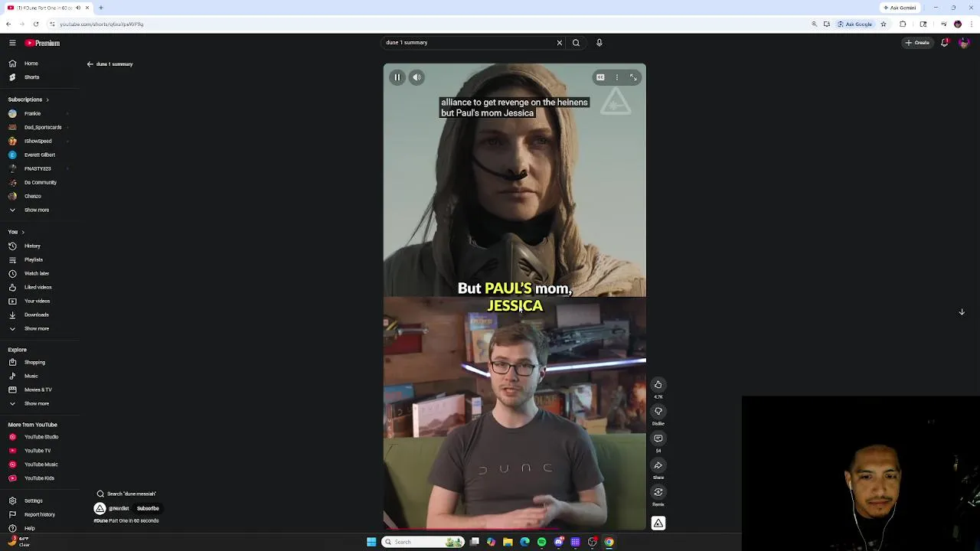The height and width of the screenshot is (551, 980).
Task: Open Music under Explore
Action: point(31,376)
